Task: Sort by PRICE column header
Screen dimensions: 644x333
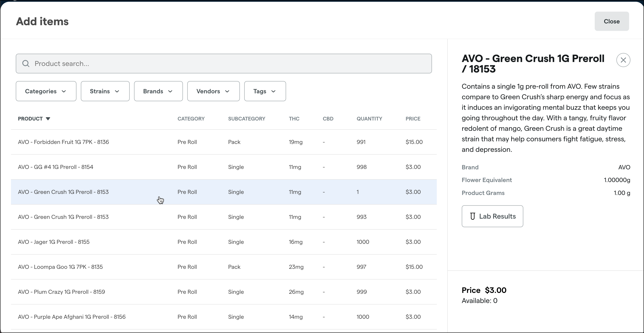Action: (x=413, y=119)
